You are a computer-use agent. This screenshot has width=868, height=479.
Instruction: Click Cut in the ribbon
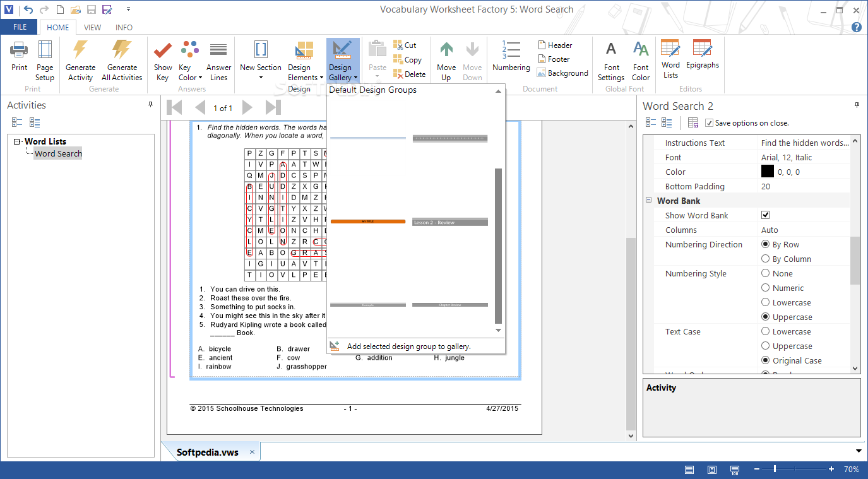[x=405, y=45]
